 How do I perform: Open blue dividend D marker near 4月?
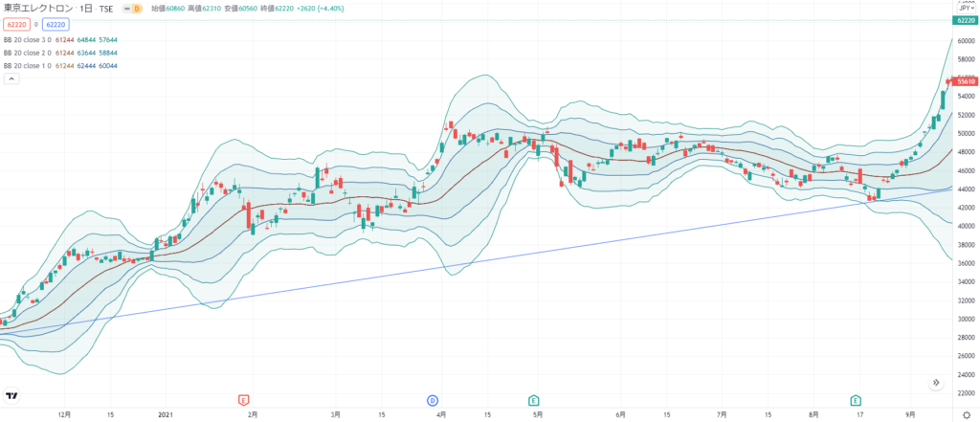[432, 399]
